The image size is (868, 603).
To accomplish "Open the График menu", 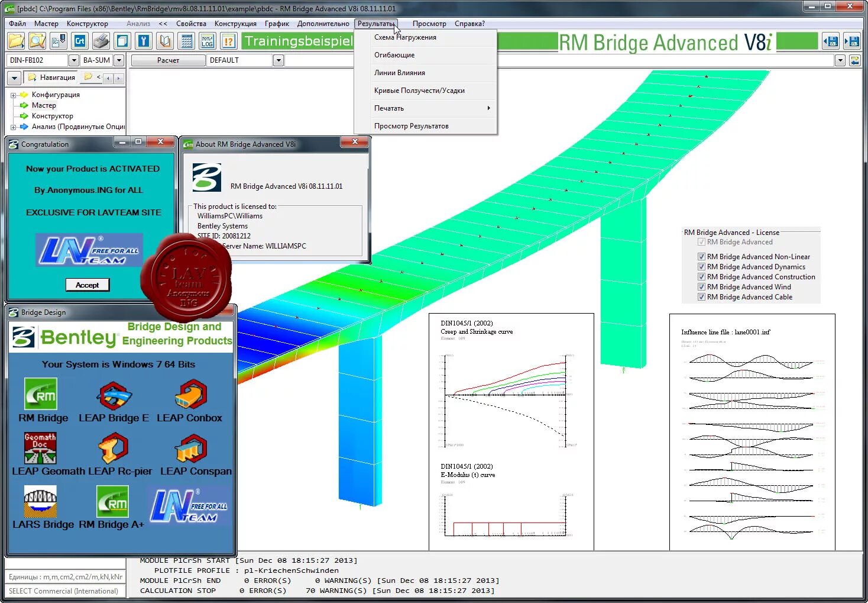I will click(x=277, y=24).
